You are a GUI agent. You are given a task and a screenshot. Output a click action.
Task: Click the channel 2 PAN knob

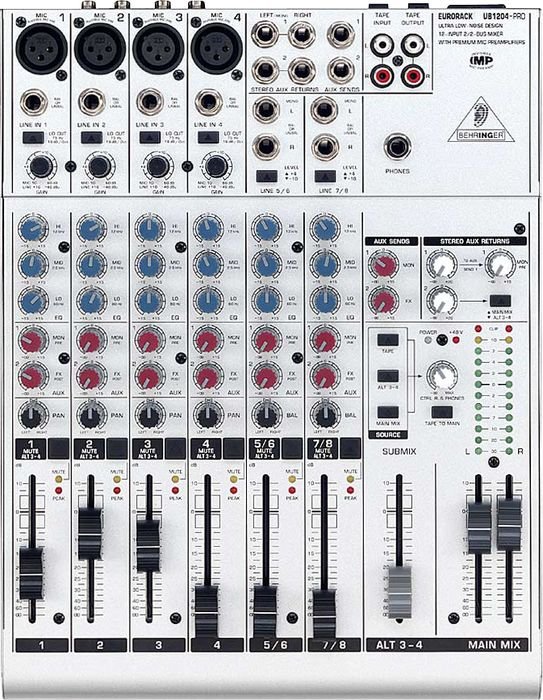[91, 415]
